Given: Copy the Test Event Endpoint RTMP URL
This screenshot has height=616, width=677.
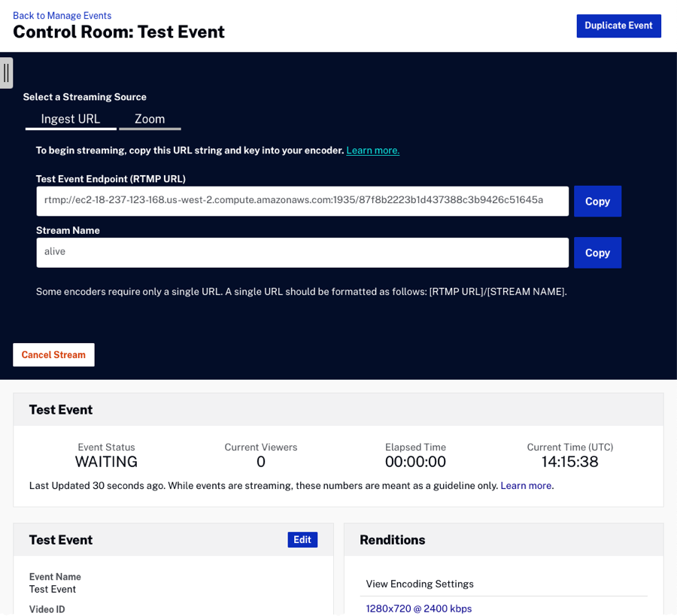Looking at the screenshot, I should click(597, 201).
